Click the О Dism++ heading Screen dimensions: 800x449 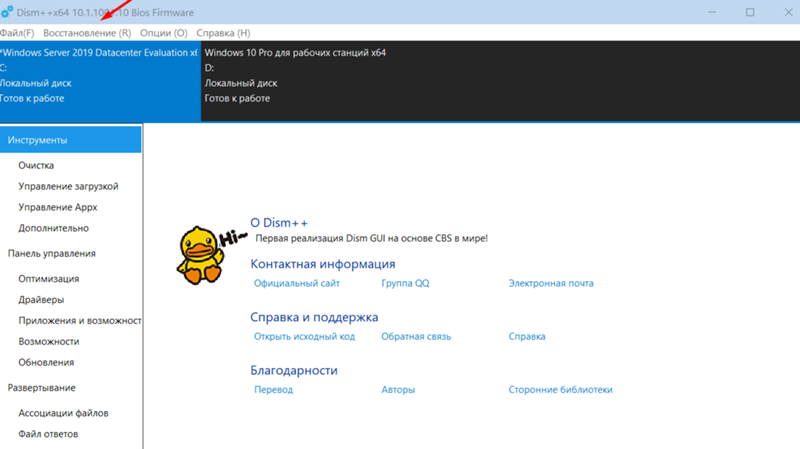pyautogui.click(x=279, y=223)
